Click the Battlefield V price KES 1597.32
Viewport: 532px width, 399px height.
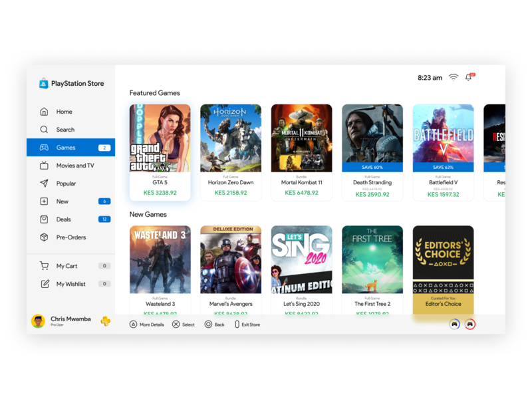pyautogui.click(x=443, y=194)
